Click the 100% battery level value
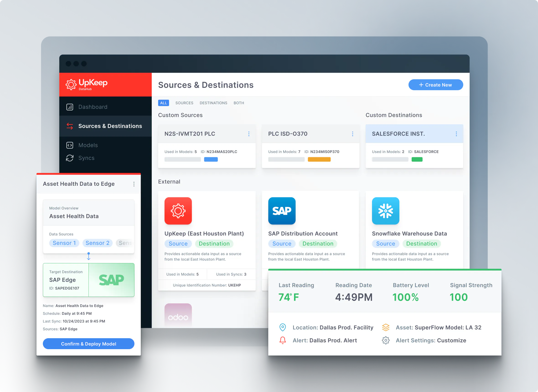Screen dimensions: 538x392 [405, 297]
